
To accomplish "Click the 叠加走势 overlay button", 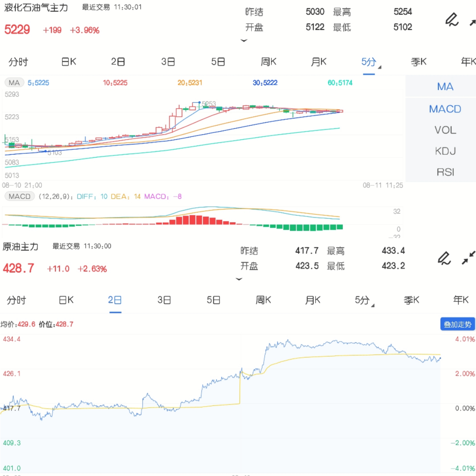I will pos(457,324).
